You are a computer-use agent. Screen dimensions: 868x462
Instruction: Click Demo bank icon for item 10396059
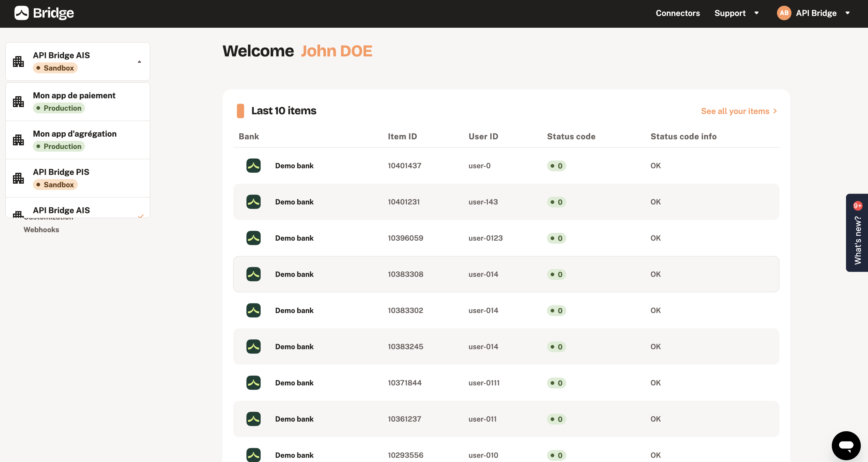click(x=253, y=238)
